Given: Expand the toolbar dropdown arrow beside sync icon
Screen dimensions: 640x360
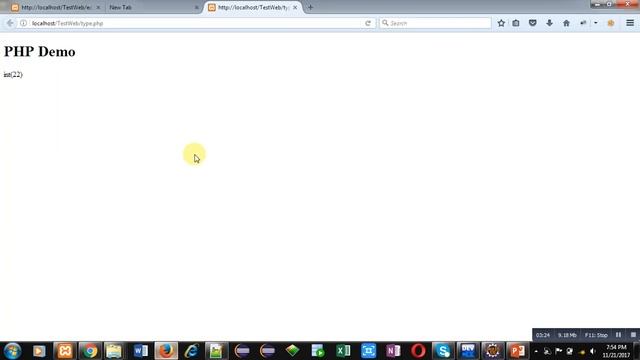Looking at the screenshot, I should tap(596, 23).
